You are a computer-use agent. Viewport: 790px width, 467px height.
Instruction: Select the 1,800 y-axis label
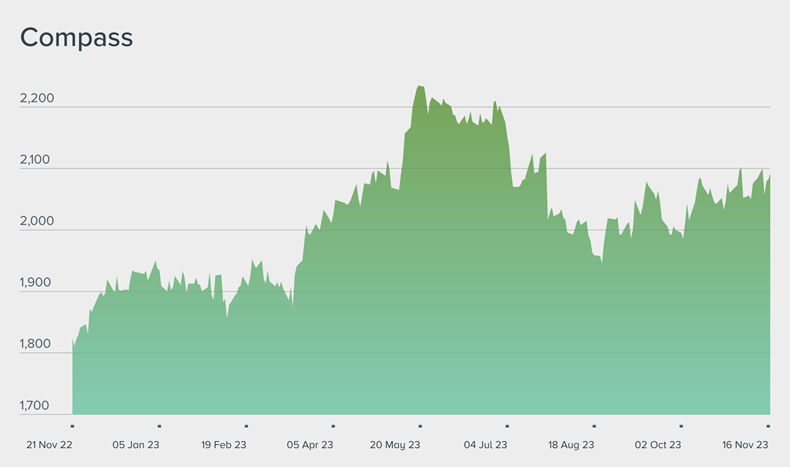point(37,344)
